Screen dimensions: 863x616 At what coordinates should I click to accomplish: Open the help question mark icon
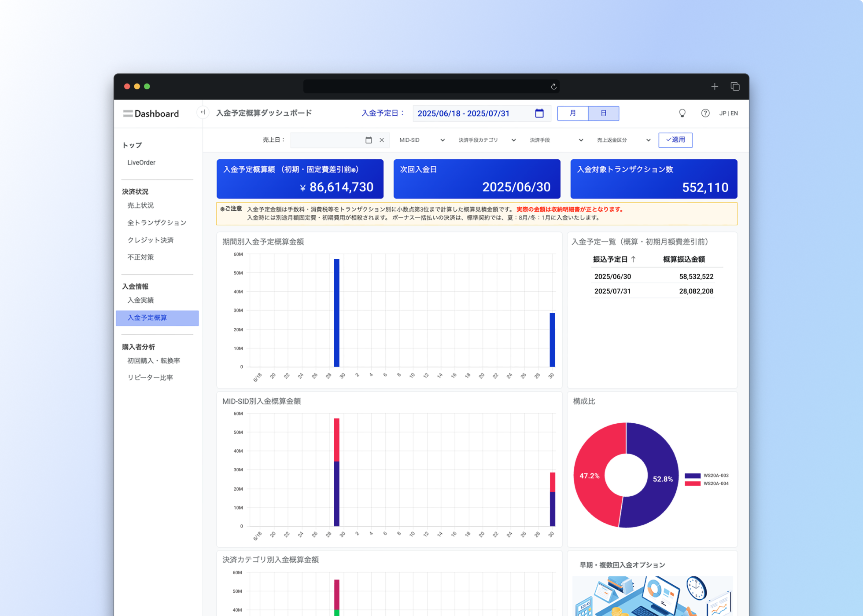click(705, 113)
